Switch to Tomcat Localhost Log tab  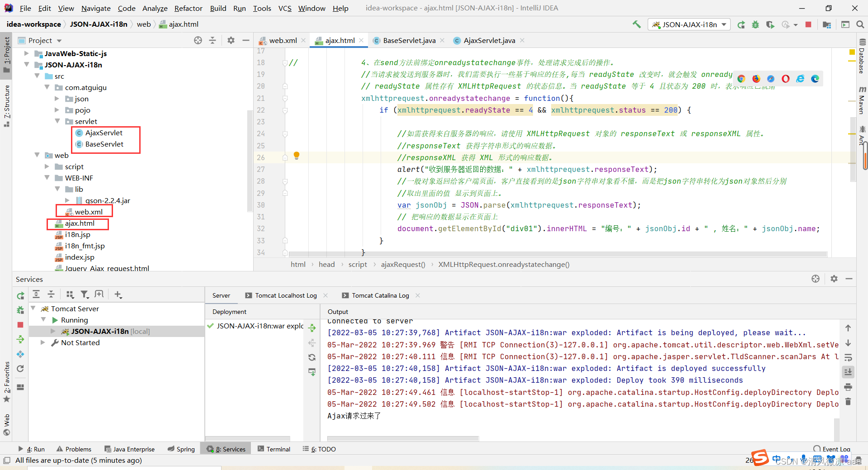click(286, 295)
